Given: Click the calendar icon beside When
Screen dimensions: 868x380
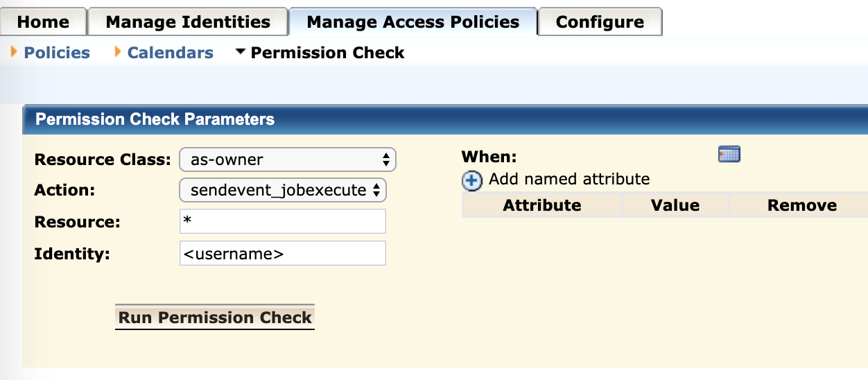Looking at the screenshot, I should 729,155.
